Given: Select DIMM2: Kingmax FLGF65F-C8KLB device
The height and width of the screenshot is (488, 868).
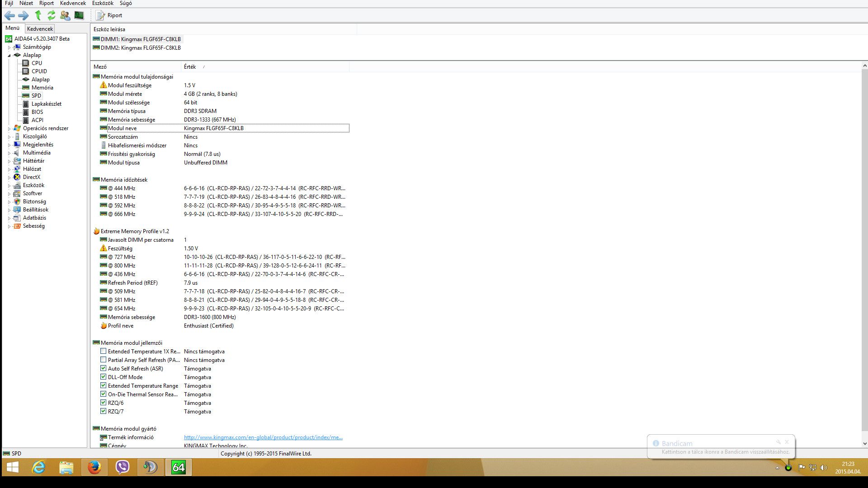Looking at the screenshot, I should coord(140,48).
